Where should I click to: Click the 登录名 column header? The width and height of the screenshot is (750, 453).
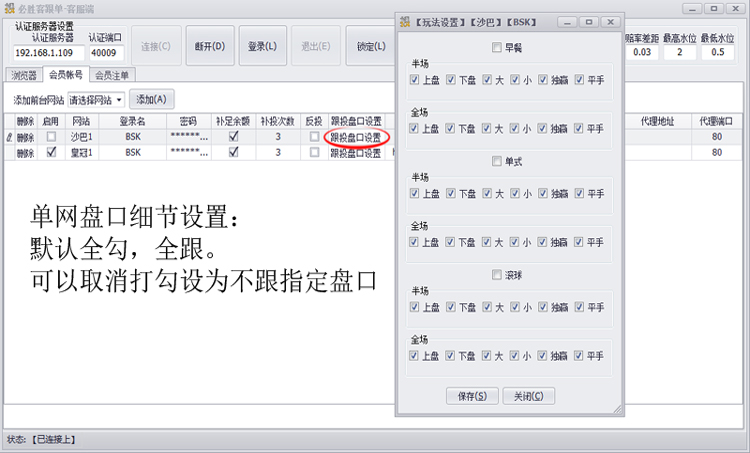click(x=132, y=121)
